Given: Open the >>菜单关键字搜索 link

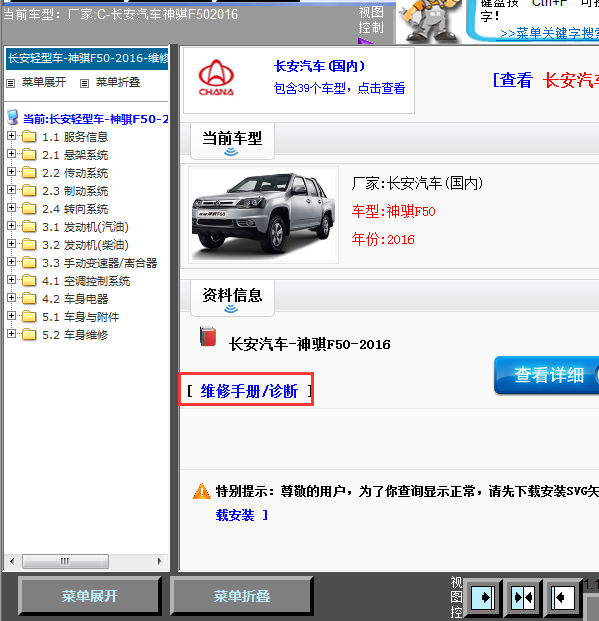Looking at the screenshot, I should [x=549, y=33].
